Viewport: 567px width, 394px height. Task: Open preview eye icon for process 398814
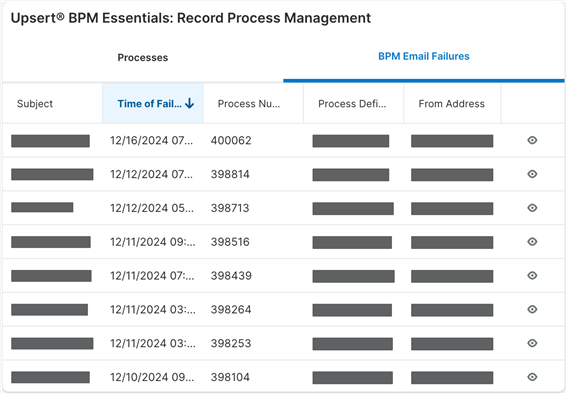click(532, 174)
